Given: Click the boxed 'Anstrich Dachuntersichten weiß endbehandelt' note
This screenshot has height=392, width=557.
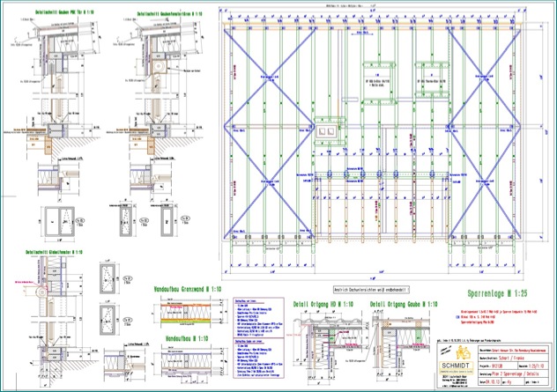Looking at the screenshot, I should [372, 290].
